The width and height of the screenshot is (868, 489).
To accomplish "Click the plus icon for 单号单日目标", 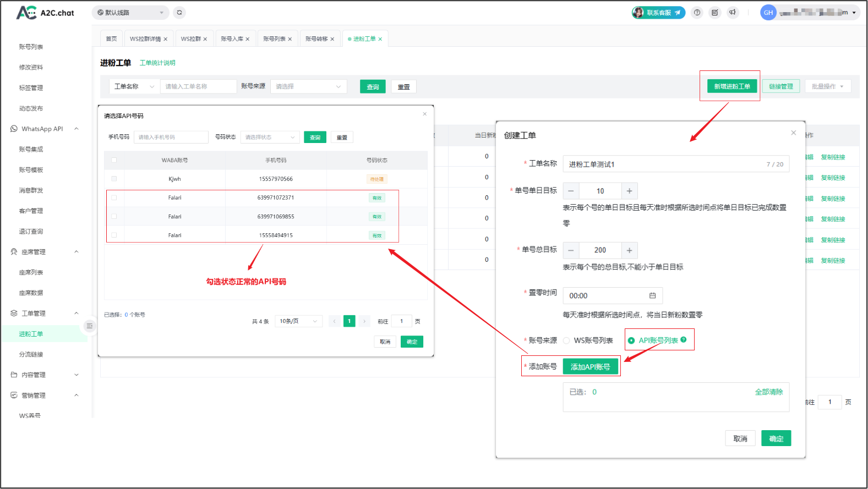I will pos(629,191).
